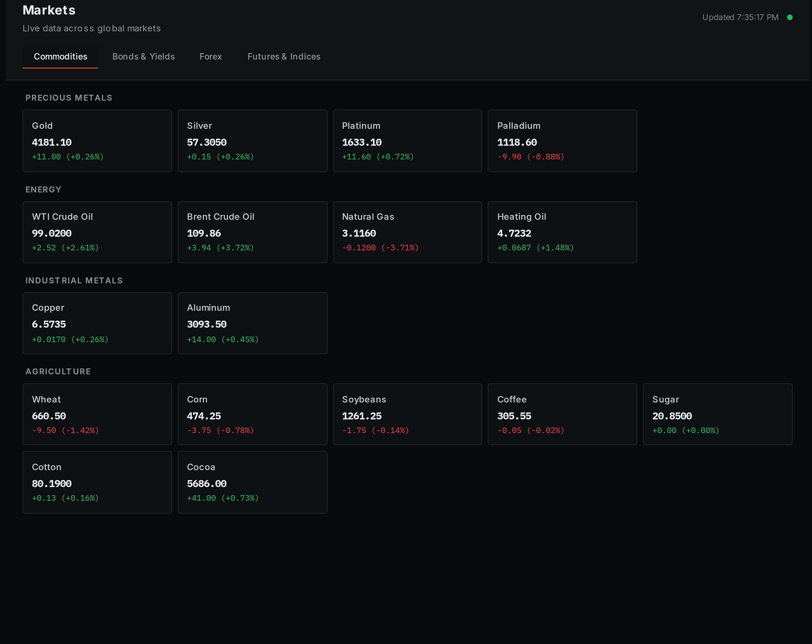Click the Agriculture section heading

click(x=58, y=372)
